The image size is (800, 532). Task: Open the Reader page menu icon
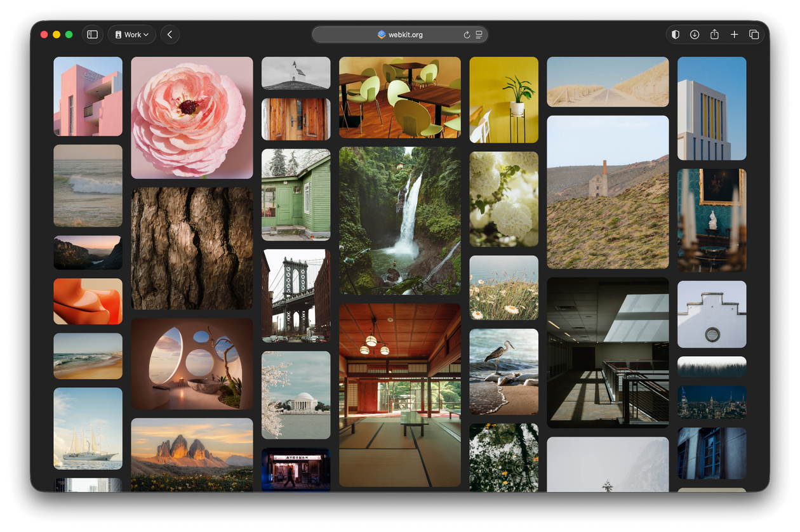pos(479,35)
